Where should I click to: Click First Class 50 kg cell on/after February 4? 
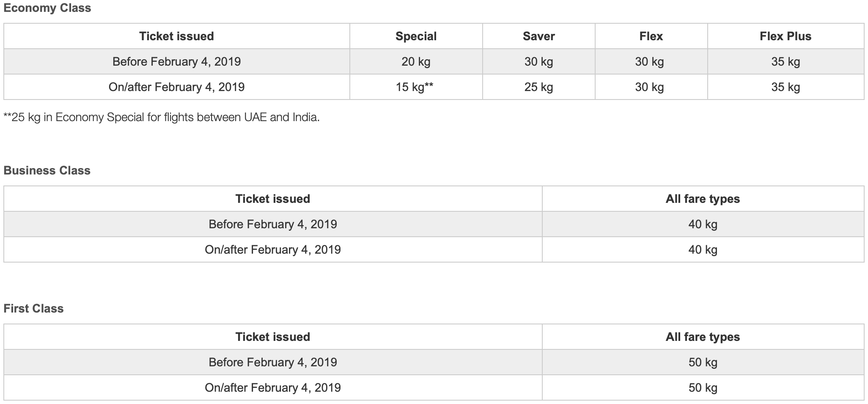[x=703, y=387]
